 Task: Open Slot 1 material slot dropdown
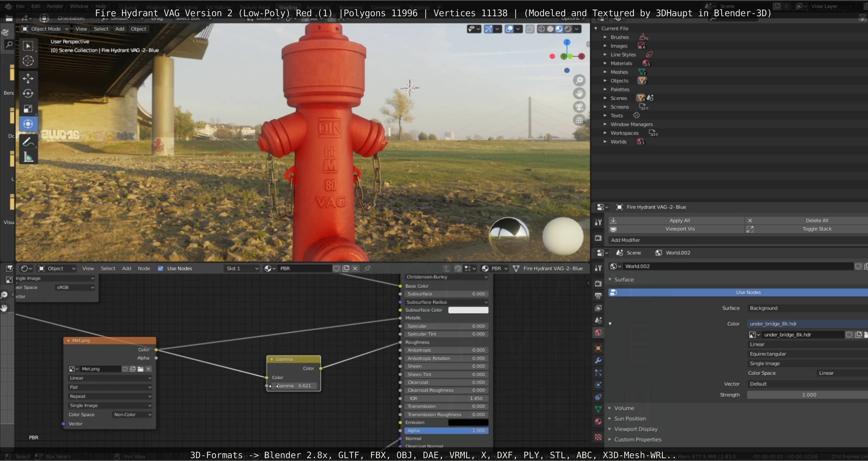pyautogui.click(x=242, y=269)
